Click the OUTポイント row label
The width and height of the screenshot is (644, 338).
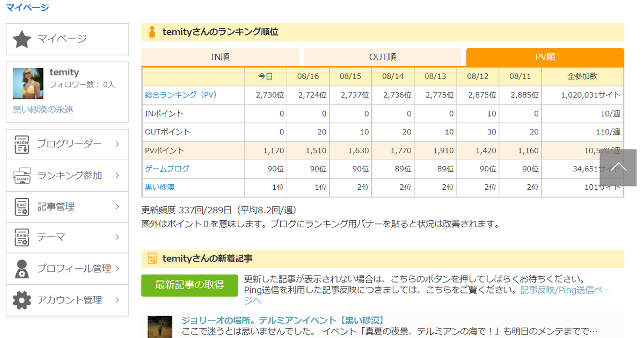click(x=167, y=132)
